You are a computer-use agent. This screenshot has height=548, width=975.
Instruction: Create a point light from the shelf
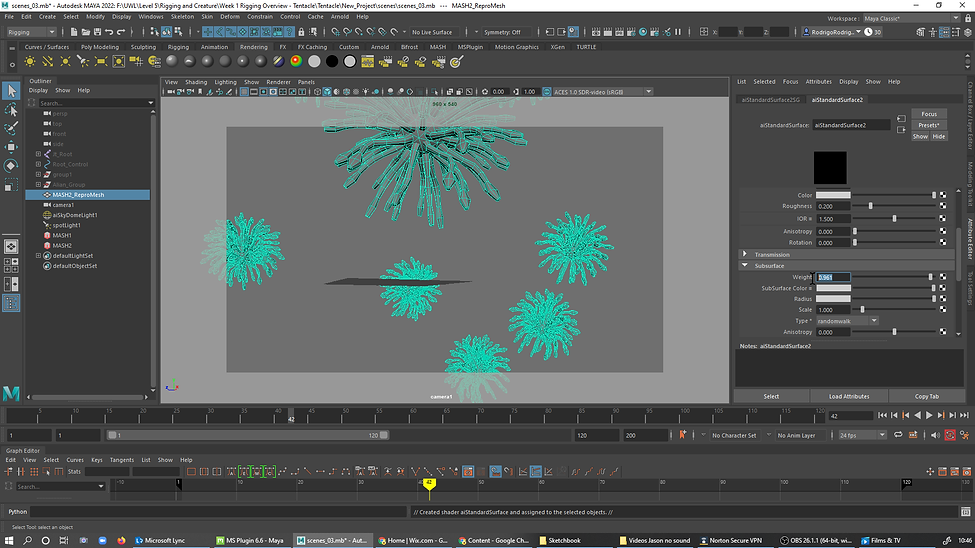pos(65,61)
